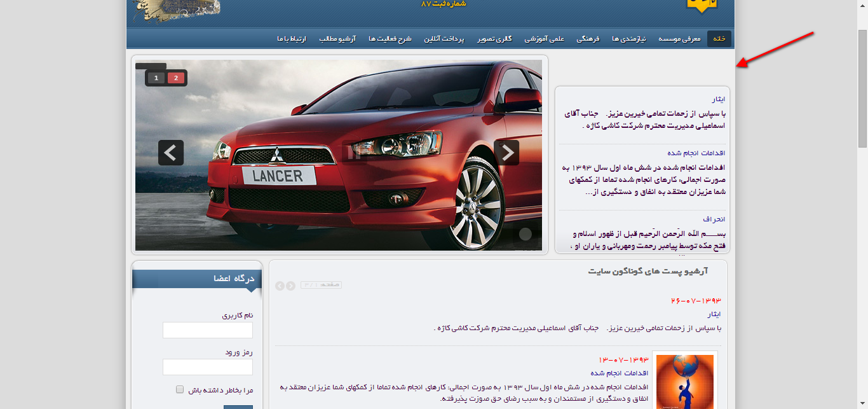The width and height of the screenshot is (868, 409).
Task: Open the ارتباط با ما contact page
Action: click(x=292, y=39)
